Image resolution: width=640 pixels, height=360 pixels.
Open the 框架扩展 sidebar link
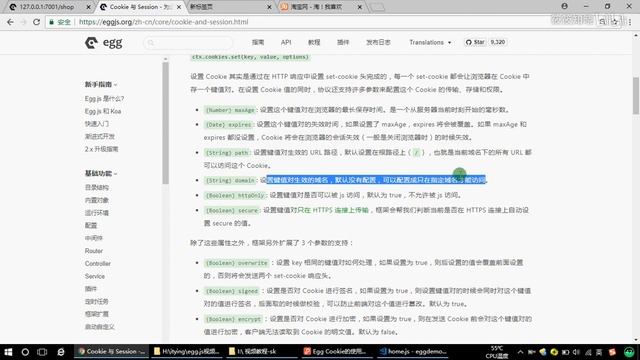pyautogui.click(x=97, y=314)
